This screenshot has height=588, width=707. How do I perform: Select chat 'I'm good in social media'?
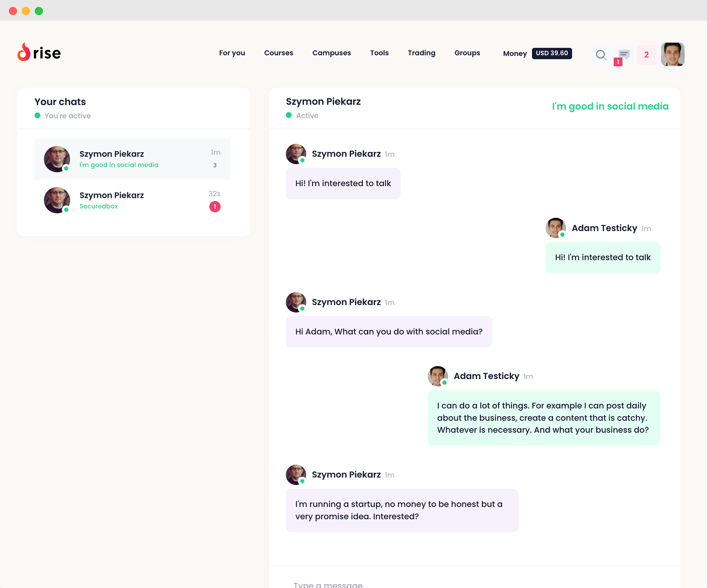[x=132, y=159]
